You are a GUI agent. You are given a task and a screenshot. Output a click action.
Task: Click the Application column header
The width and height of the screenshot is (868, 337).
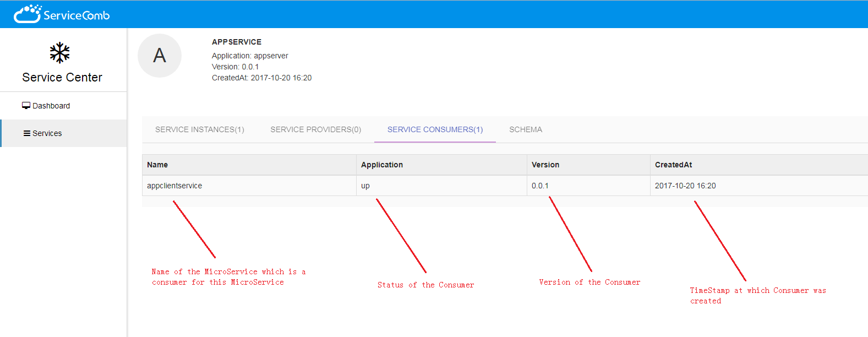pyautogui.click(x=382, y=165)
